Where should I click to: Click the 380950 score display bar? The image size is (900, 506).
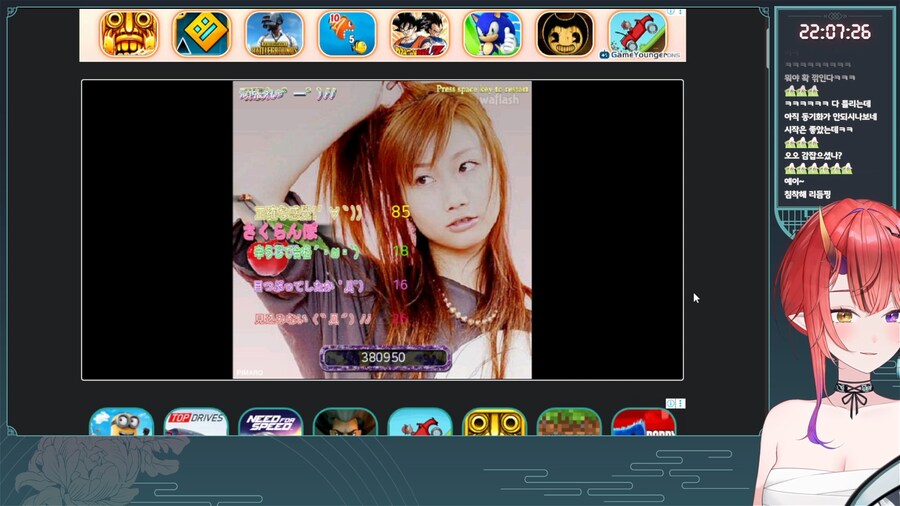click(383, 357)
